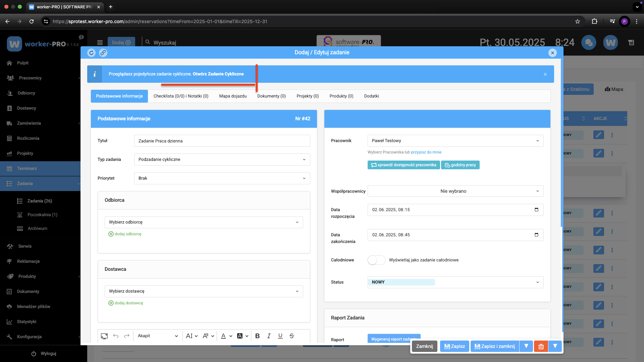
Task: Open the chat bubbles icon in top bar
Action: click(x=588, y=43)
